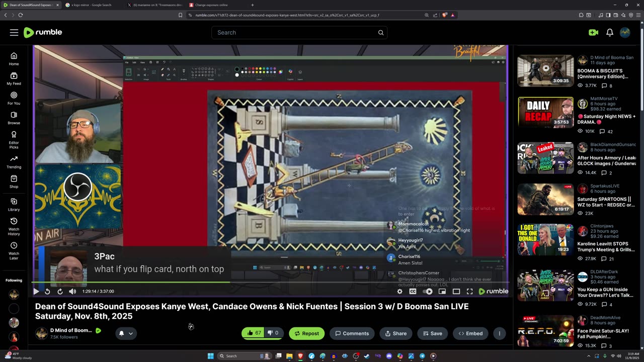The width and height of the screenshot is (644, 362).
Task: Play the video
Action: click(36, 291)
